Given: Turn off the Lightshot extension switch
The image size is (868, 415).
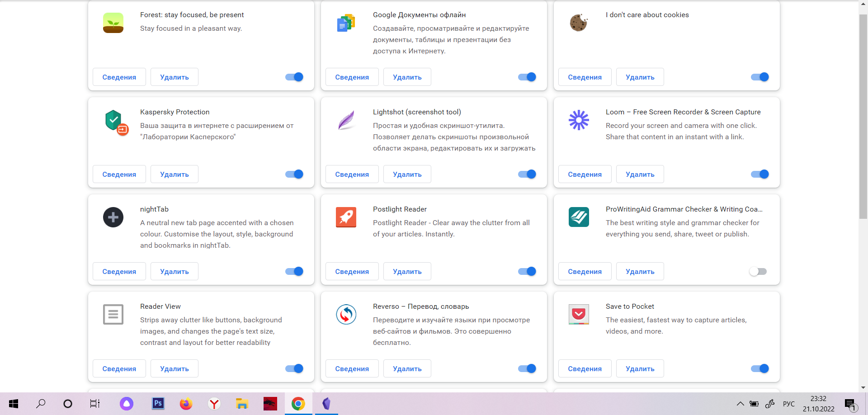Looking at the screenshot, I should pos(527,174).
